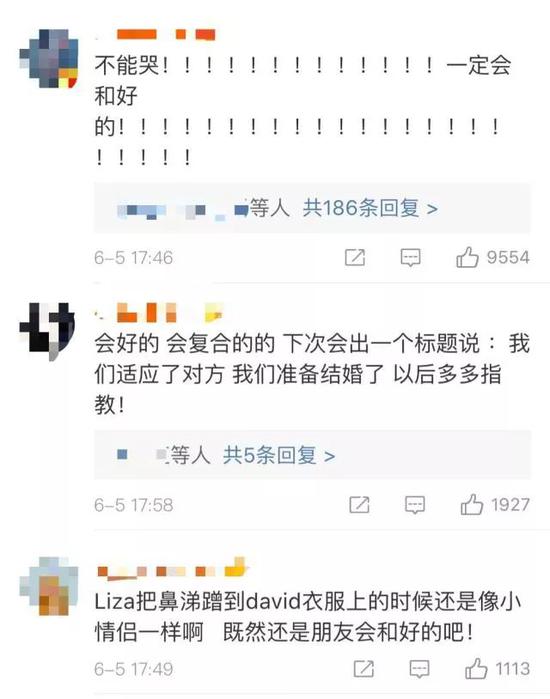Reply to the 17:49 comment

pyautogui.click(x=419, y=669)
